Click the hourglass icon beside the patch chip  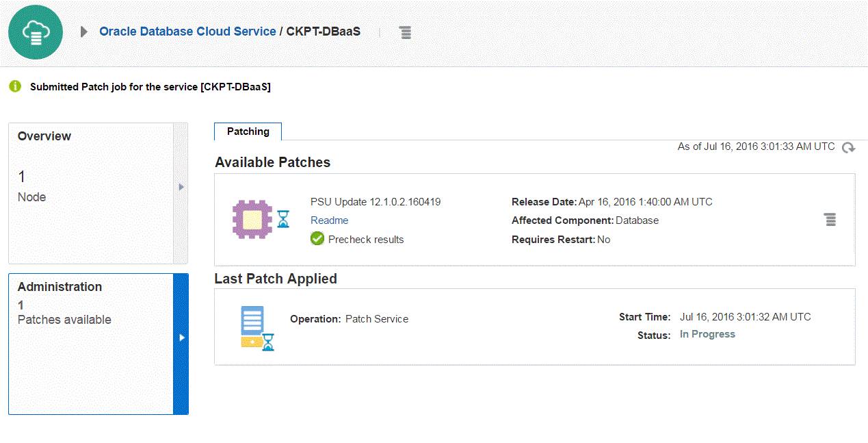(283, 219)
